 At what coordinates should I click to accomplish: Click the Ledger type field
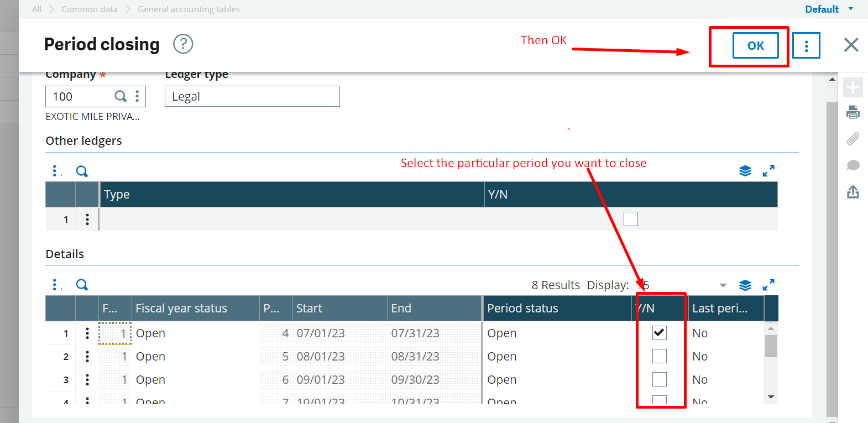tap(252, 96)
